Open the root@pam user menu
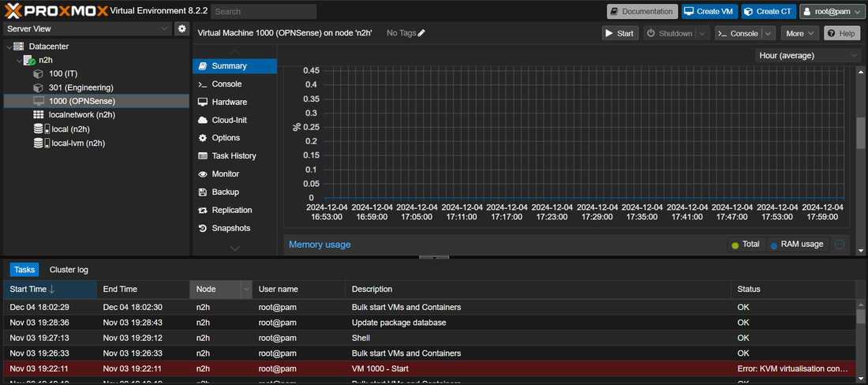The width and height of the screenshot is (868, 385). click(832, 11)
